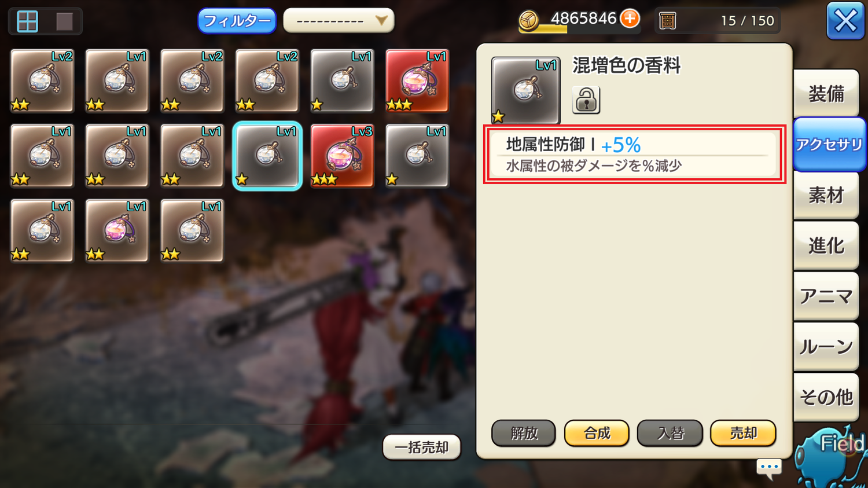Viewport: 868px width, 488px height.
Task: Open the ルーン tab
Action: [x=826, y=347]
